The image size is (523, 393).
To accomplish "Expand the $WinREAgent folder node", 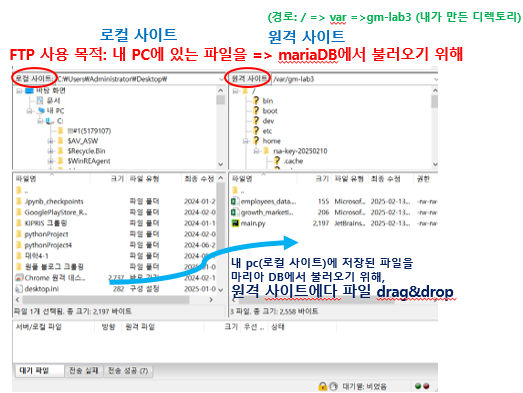I will click(50, 161).
